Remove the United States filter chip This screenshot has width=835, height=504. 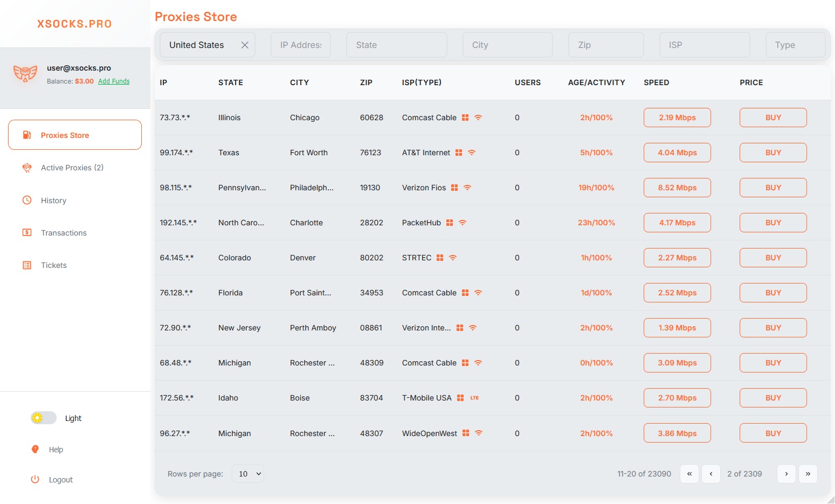pyautogui.click(x=244, y=45)
